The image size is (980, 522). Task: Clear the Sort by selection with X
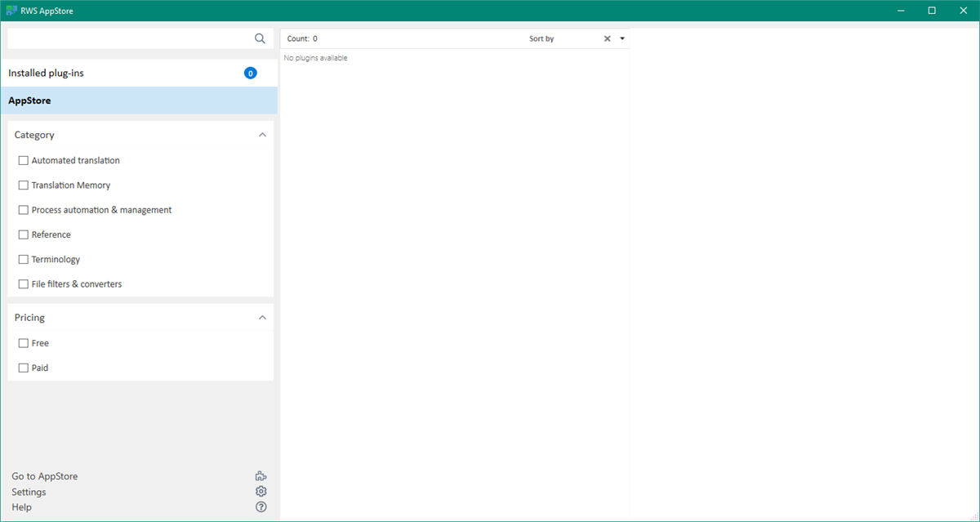pyautogui.click(x=607, y=38)
